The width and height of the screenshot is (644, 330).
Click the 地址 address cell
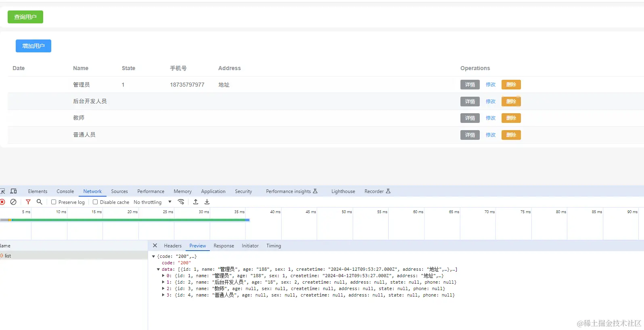coord(224,85)
